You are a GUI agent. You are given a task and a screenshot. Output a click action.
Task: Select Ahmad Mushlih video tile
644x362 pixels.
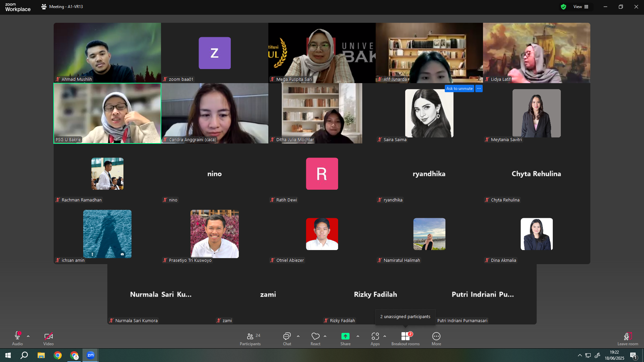click(107, 53)
